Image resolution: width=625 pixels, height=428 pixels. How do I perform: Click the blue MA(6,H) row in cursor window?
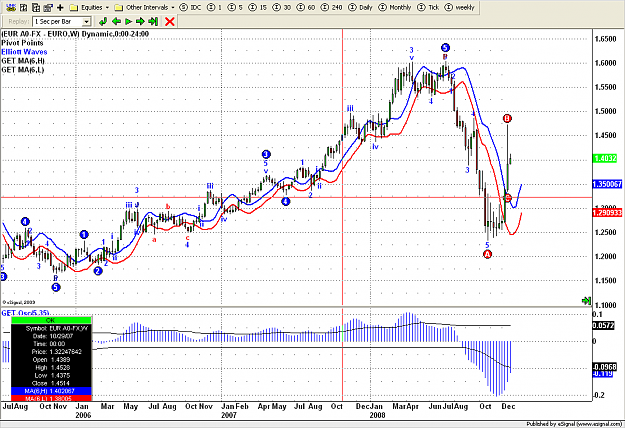pyautogui.click(x=51, y=391)
